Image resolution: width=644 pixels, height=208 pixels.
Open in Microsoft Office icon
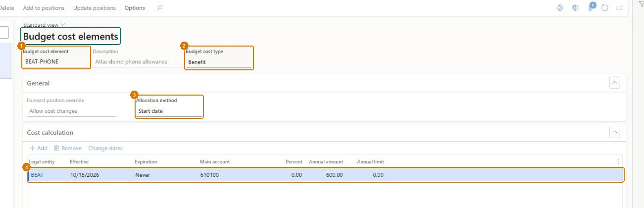pos(575,8)
